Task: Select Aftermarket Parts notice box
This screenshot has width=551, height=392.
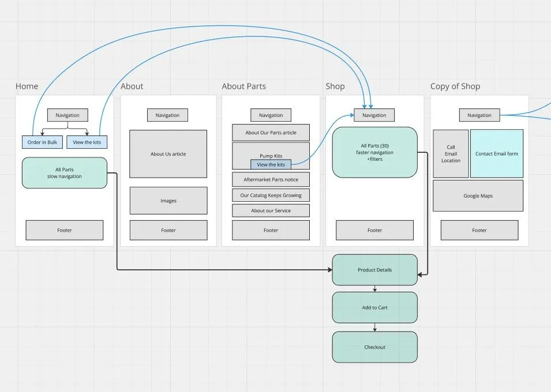Action: pos(271,179)
